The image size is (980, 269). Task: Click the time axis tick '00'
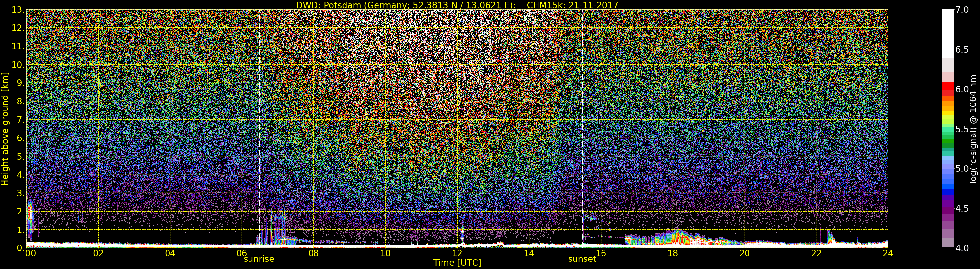pyautogui.click(x=30, y=253)
